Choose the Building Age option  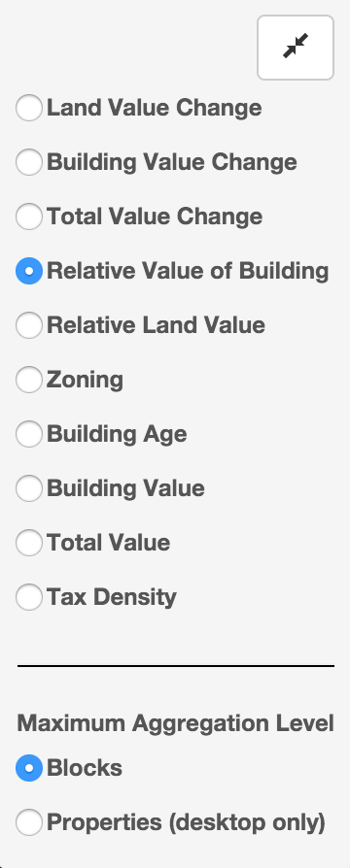pyautogui.click(x=29, y=434)
